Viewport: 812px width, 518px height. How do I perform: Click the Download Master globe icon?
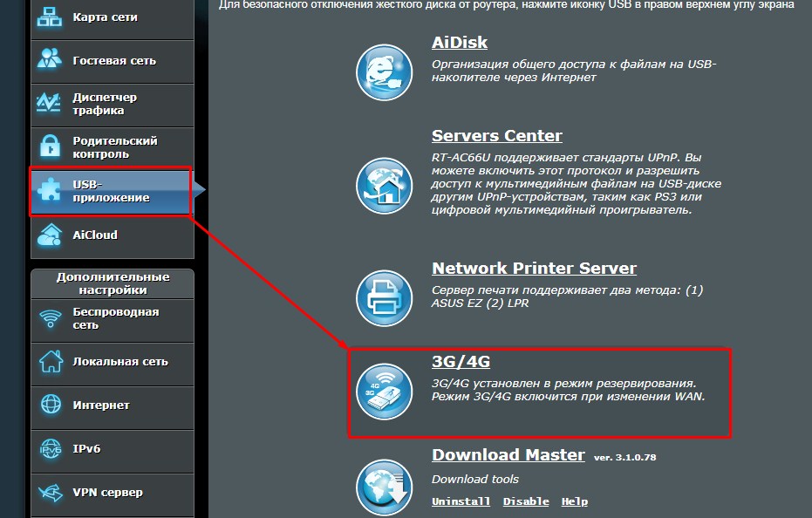(x=385, y=487)
